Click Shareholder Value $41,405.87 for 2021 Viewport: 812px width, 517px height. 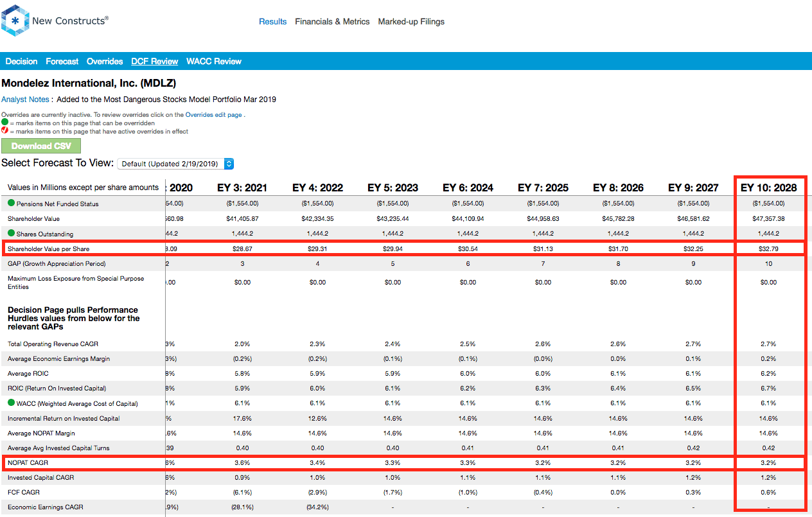coord(242,219)
